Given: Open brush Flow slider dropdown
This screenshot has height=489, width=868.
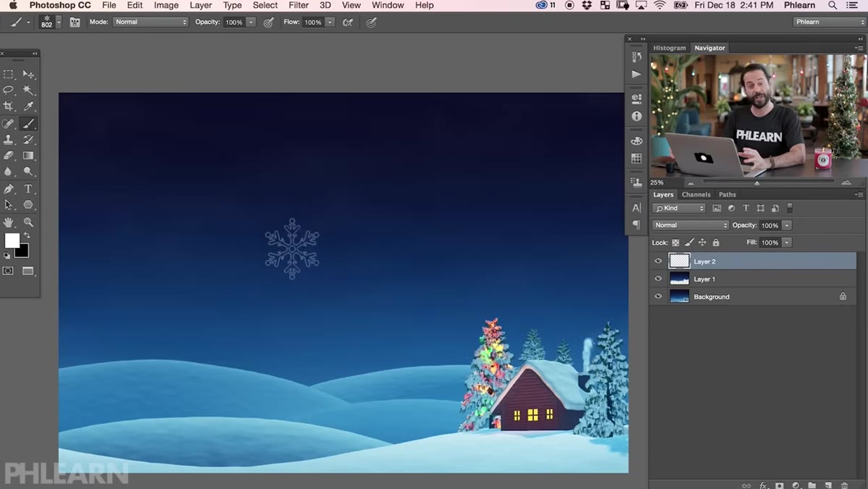Looking at the screenshot, I should [330, 22].
